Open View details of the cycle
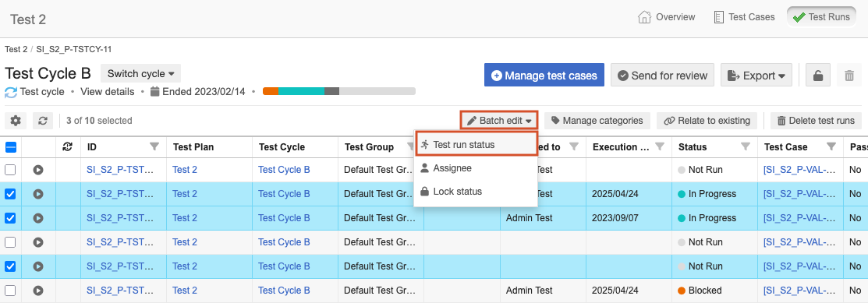 (108, 92)
